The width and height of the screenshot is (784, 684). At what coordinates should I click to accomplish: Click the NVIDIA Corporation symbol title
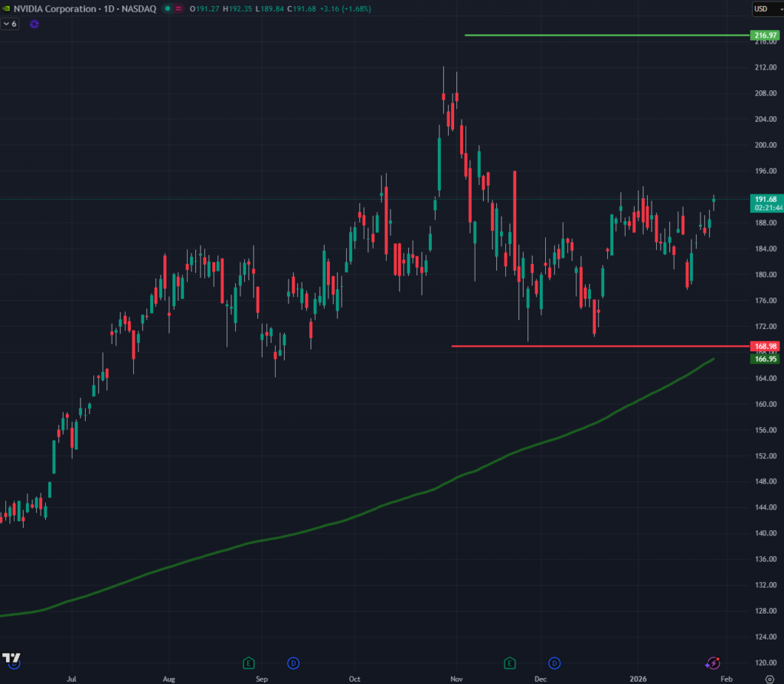click(54, 9)
